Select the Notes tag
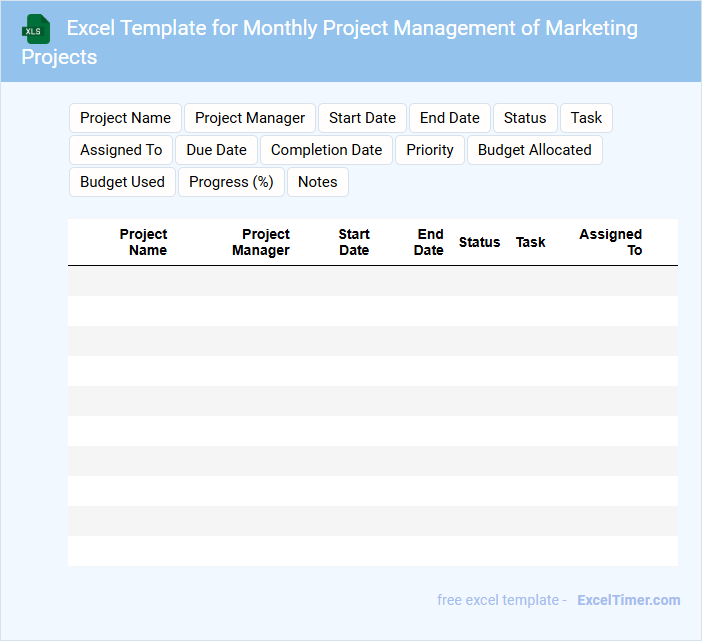 pos(318,182)
